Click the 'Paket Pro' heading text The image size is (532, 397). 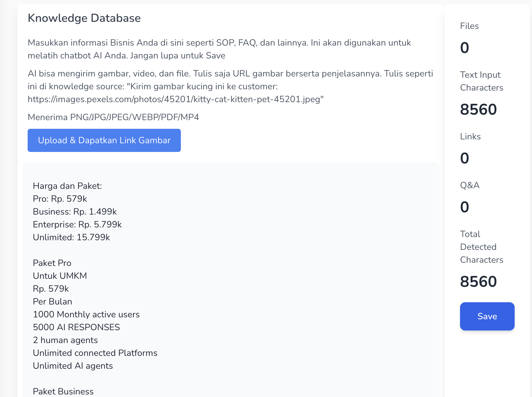52,263
